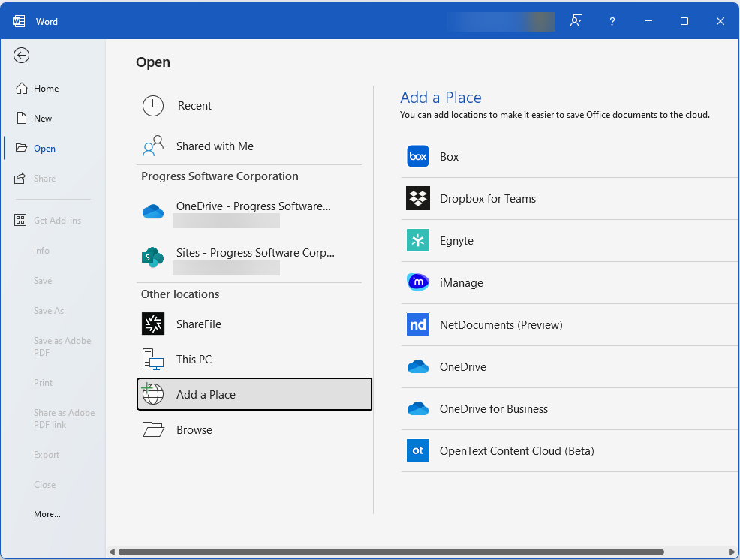Add Egnyte as a place
This screenshot has width=740, height=560.
click(570, 240)
